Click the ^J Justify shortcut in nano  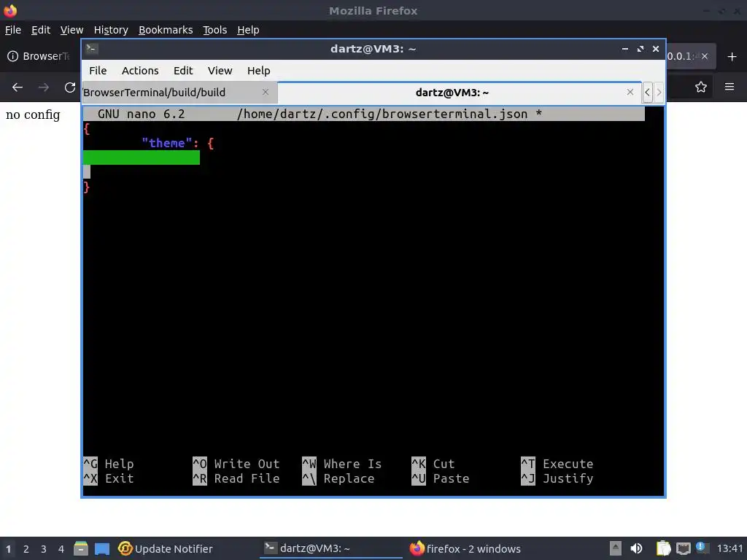pos(557,478)
